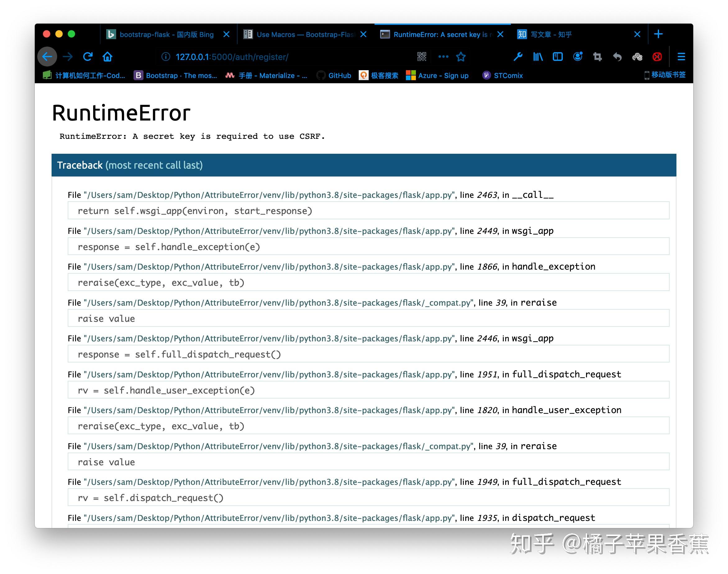
Task: Switch to the bootstrap-flask Bing tab
Action: [166, 34]
